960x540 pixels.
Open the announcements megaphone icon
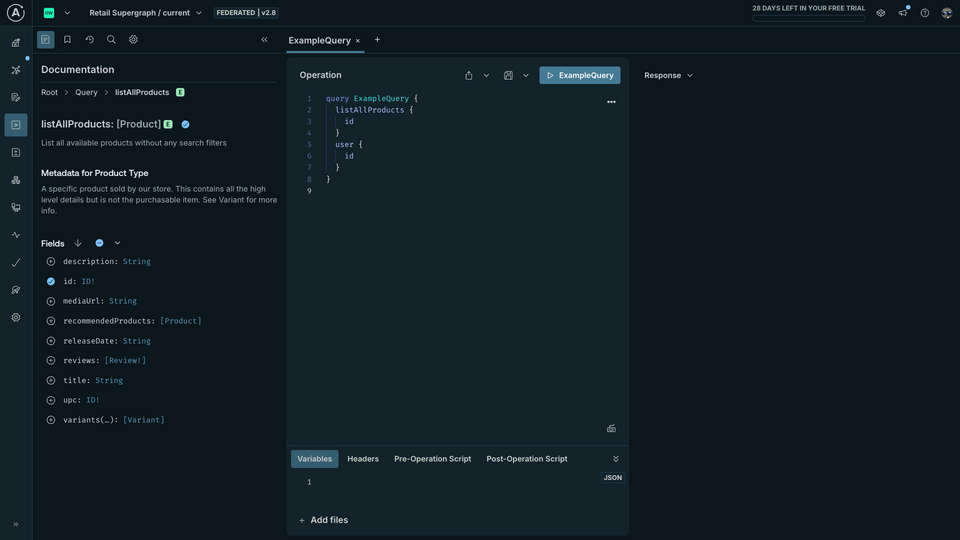tap(903, 12)
